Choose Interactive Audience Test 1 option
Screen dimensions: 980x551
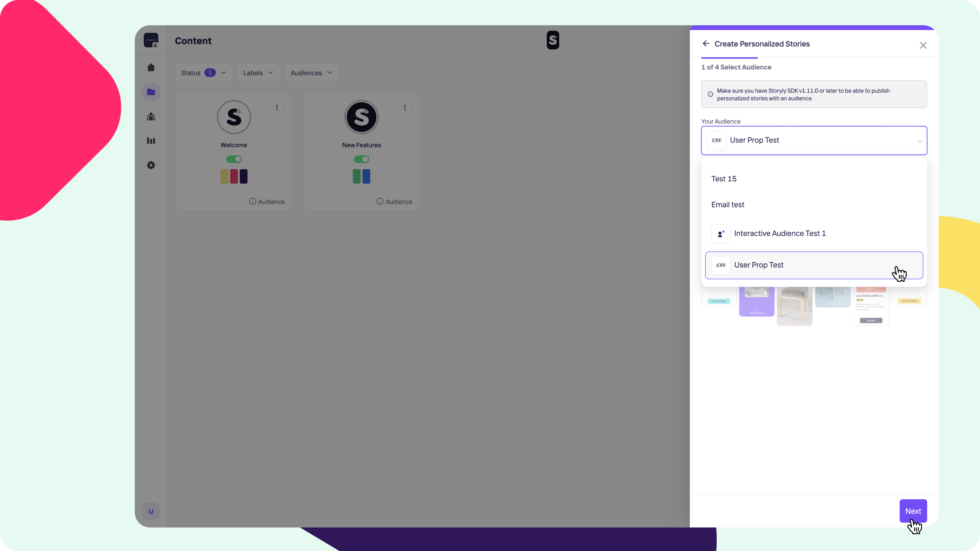point(779,233)
